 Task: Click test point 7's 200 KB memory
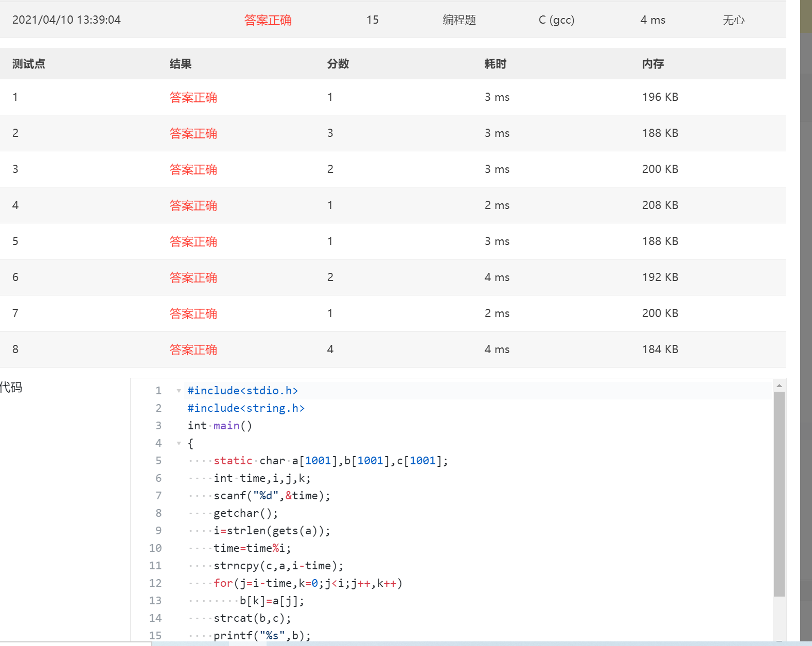[660, 313]
